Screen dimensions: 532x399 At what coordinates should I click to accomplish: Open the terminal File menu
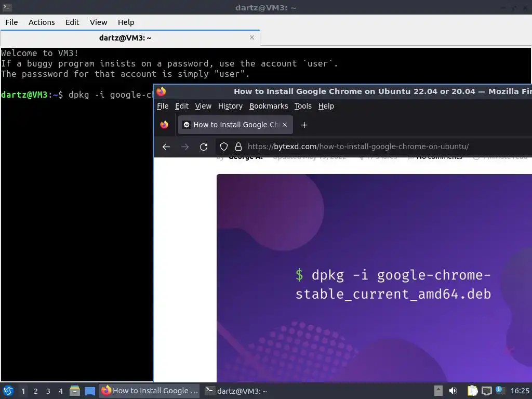tap(11, 22)
